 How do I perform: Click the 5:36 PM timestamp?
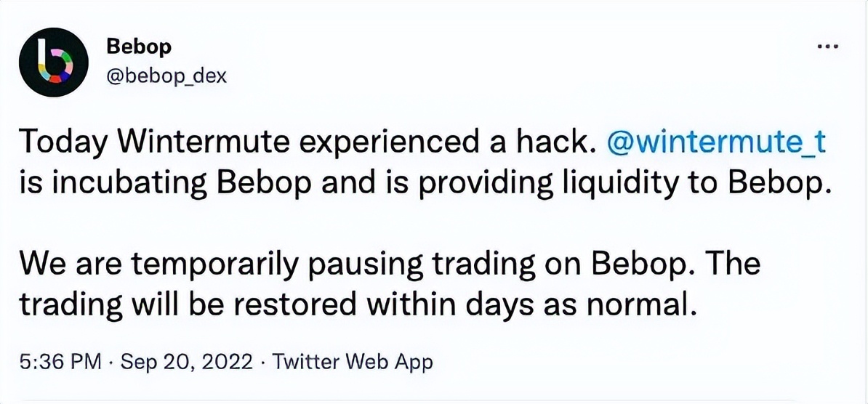click(60, 361)
